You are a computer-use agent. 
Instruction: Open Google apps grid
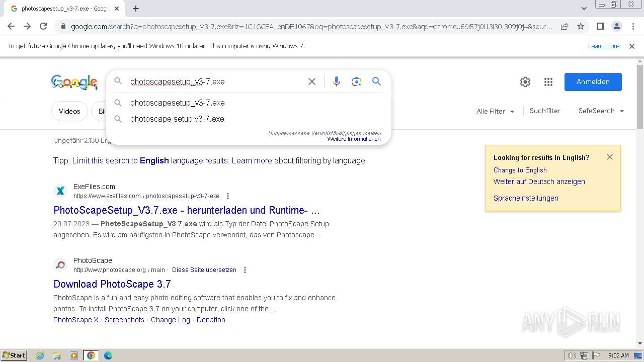click(548, 82)
